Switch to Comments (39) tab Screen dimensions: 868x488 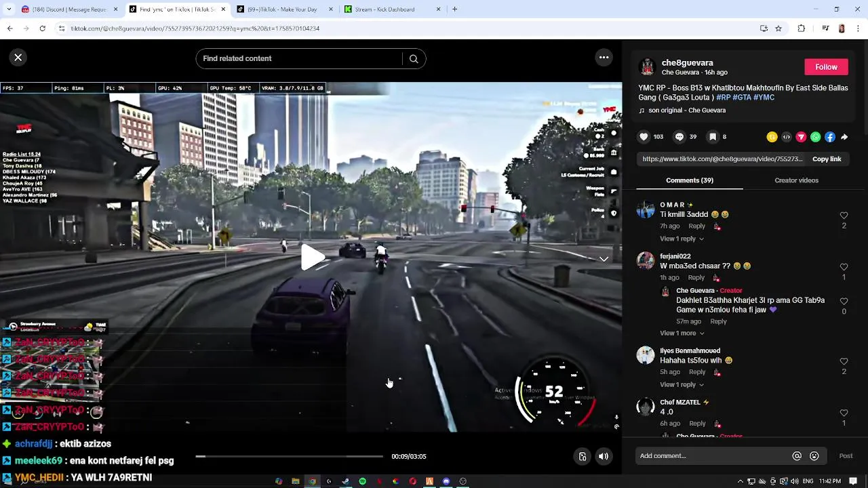click(690, 180)
